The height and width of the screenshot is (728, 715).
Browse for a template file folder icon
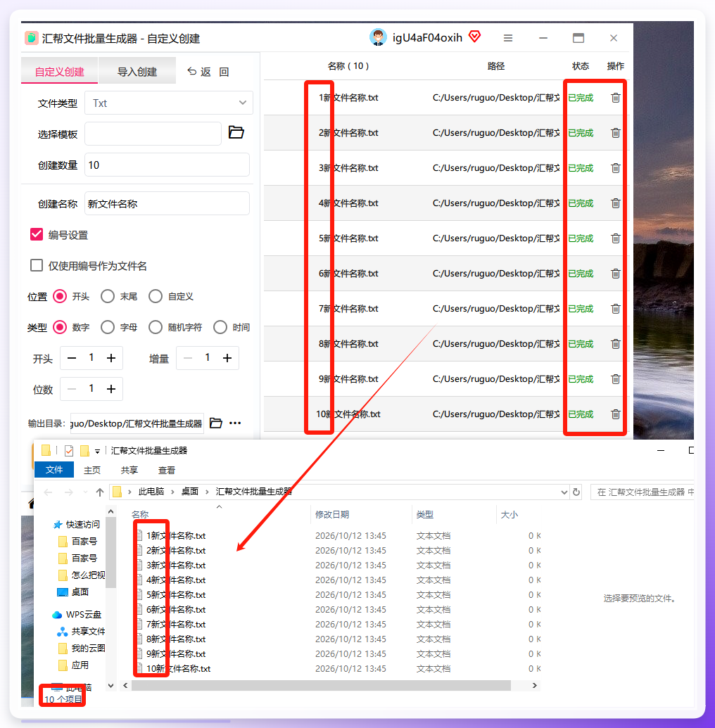click(x=236, y=132)
